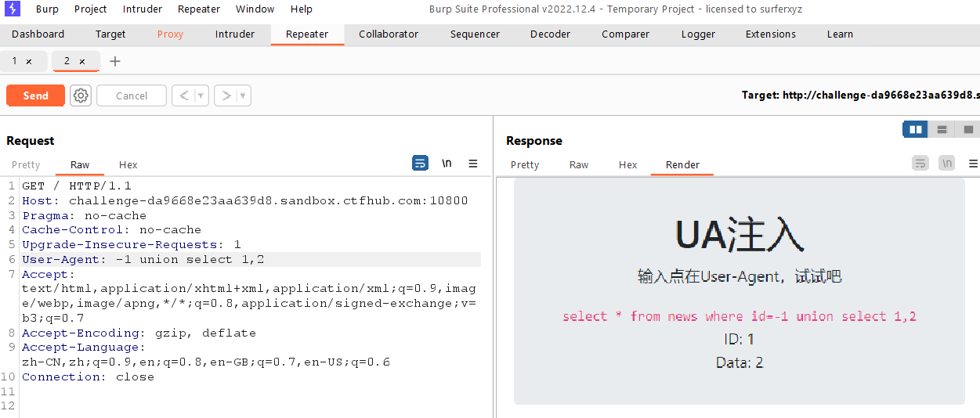Go back to previous request arrow
The image size is (980, 418).
[x=183, y=95]
